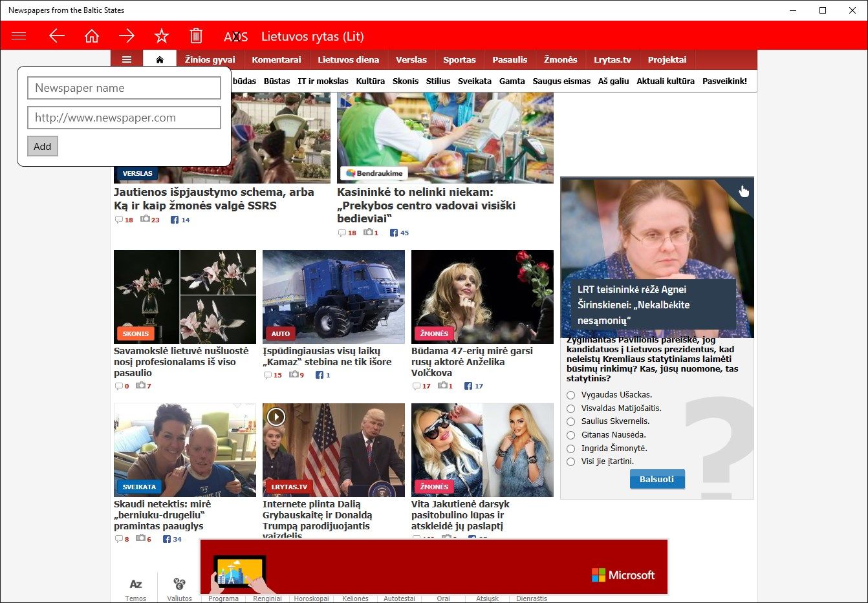Viewport: 868px width, 603px height.
Task: Open the Lrytas site hamburger menu
Action: (x=127, y=59)
